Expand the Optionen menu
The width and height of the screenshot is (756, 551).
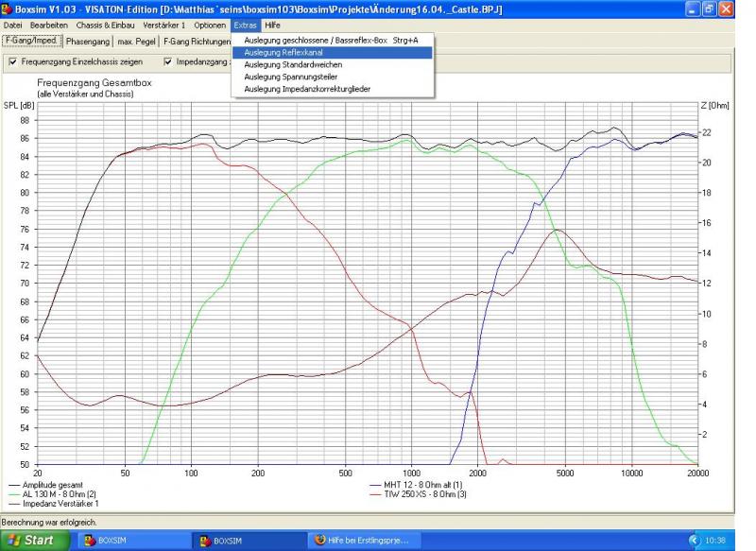(x=211, y=24)
